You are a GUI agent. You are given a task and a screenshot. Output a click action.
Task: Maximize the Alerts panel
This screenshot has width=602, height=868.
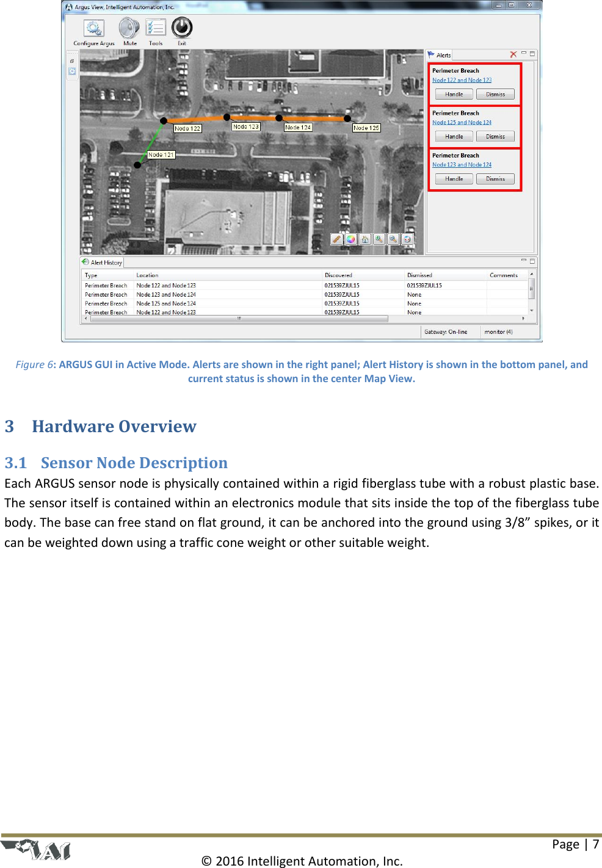[532, 54]
